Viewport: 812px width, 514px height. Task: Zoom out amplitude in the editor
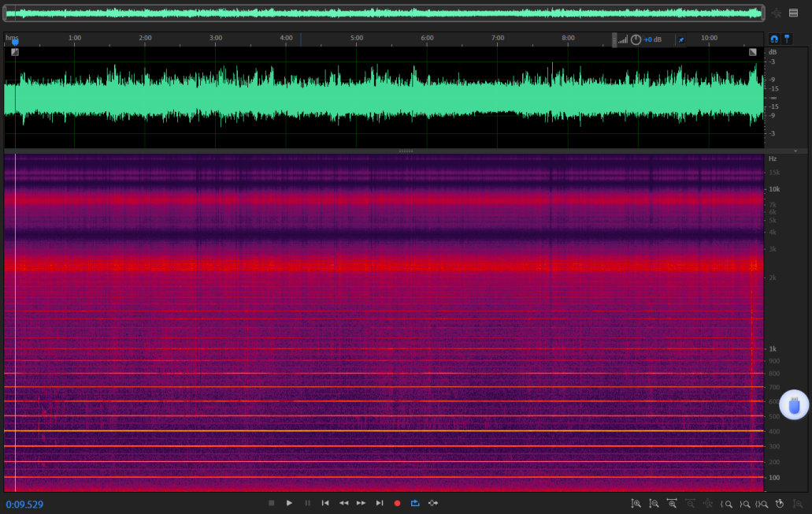(x=654, y=503)
